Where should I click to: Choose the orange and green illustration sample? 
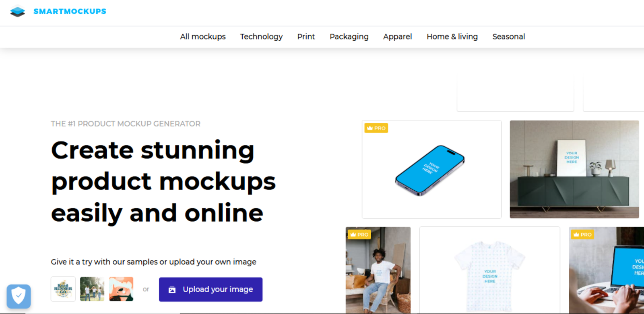click(x=121, y=289)
